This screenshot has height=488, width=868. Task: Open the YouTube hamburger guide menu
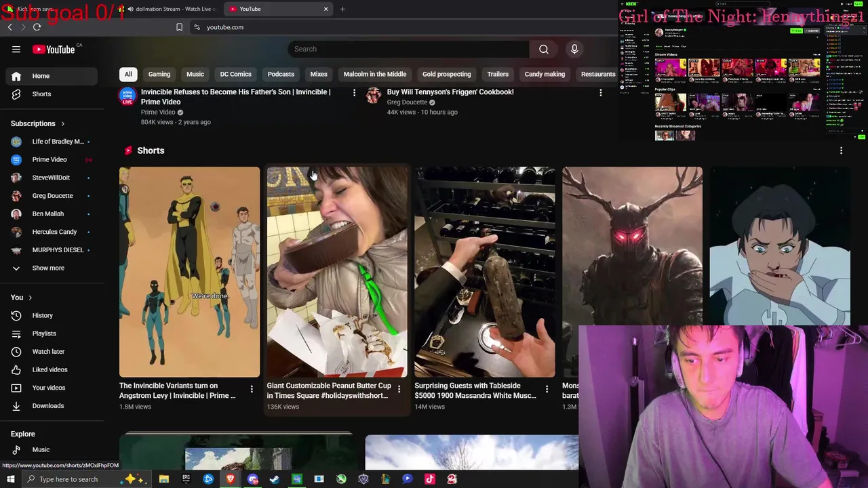(x=16, y=49)
